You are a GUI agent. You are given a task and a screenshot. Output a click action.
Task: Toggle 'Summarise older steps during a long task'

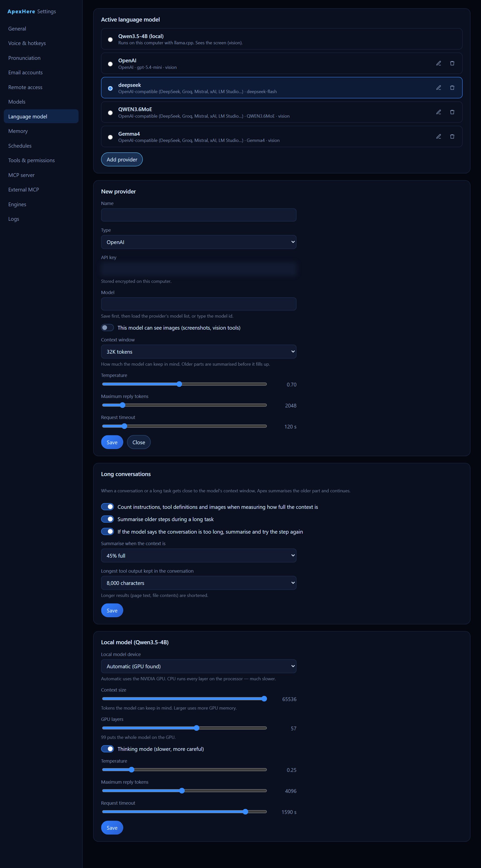[x=107, y=519]
